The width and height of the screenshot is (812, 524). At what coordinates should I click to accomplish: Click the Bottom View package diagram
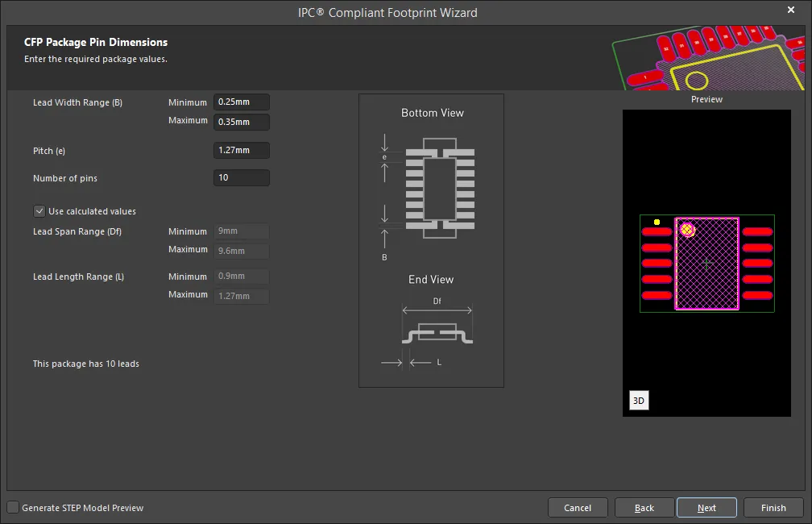click(x=440, y=189)
